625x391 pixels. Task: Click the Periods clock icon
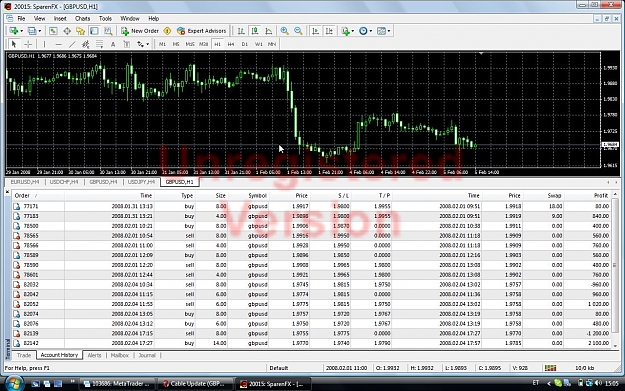363,31
